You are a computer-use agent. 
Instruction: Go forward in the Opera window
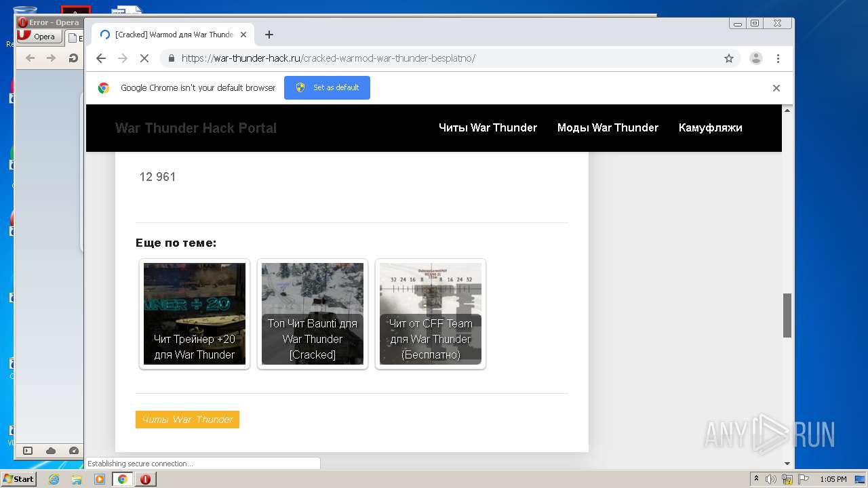point(51,58)
